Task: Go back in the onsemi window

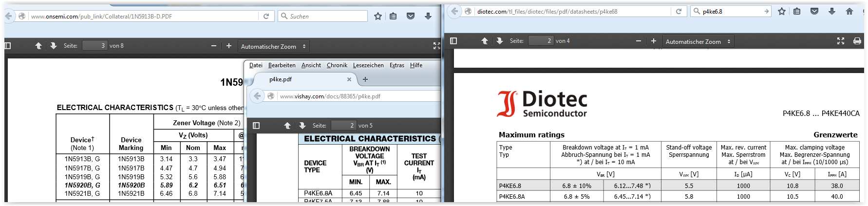Action: click(x=8, y=16)
